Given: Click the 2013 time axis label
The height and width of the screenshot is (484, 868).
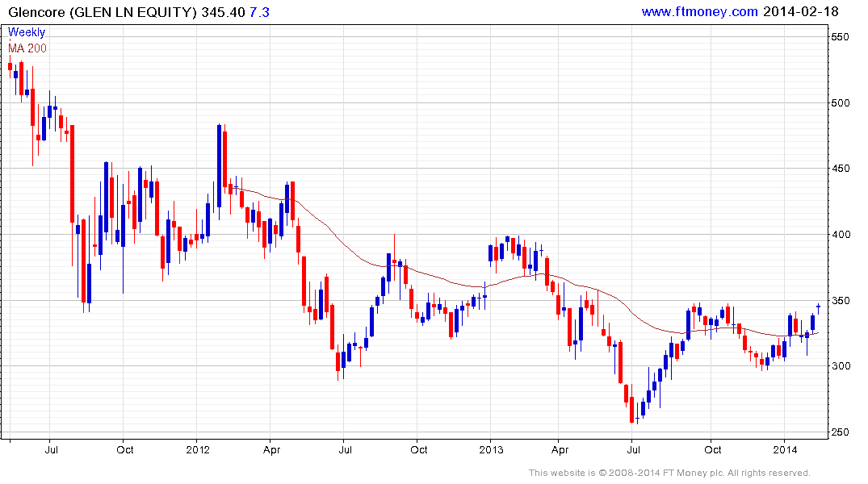Looking at the screenshot, I should [491, 449].
